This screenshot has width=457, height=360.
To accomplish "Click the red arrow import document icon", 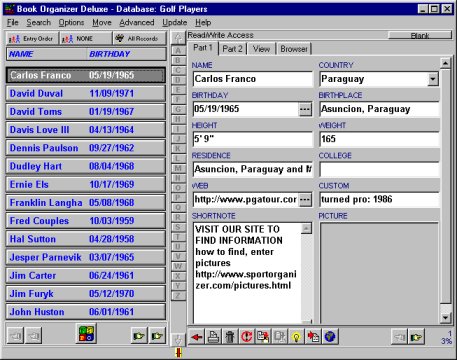I will click(x=313, y=337).
